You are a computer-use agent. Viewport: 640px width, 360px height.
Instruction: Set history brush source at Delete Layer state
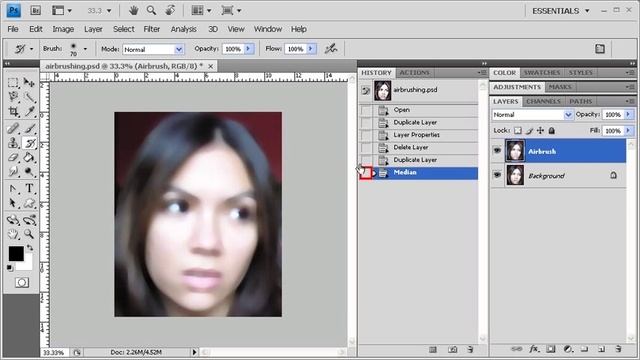point(366,147)
